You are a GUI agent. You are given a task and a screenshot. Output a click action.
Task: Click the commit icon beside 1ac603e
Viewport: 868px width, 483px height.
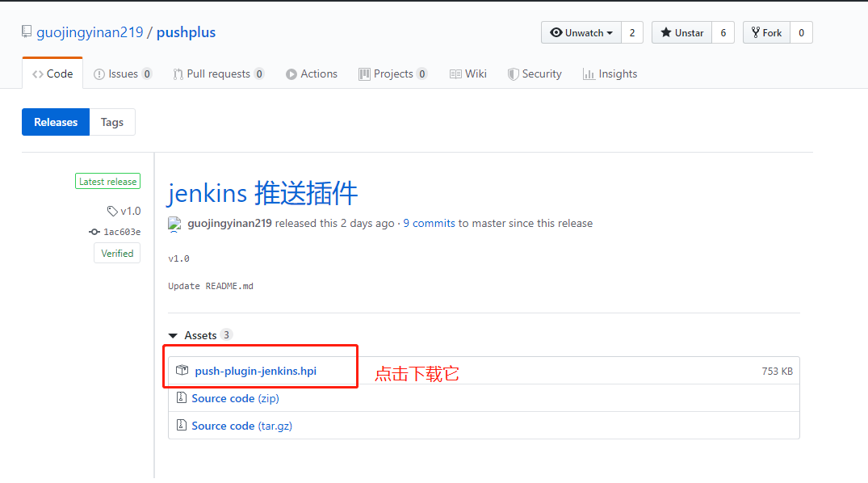95,230
